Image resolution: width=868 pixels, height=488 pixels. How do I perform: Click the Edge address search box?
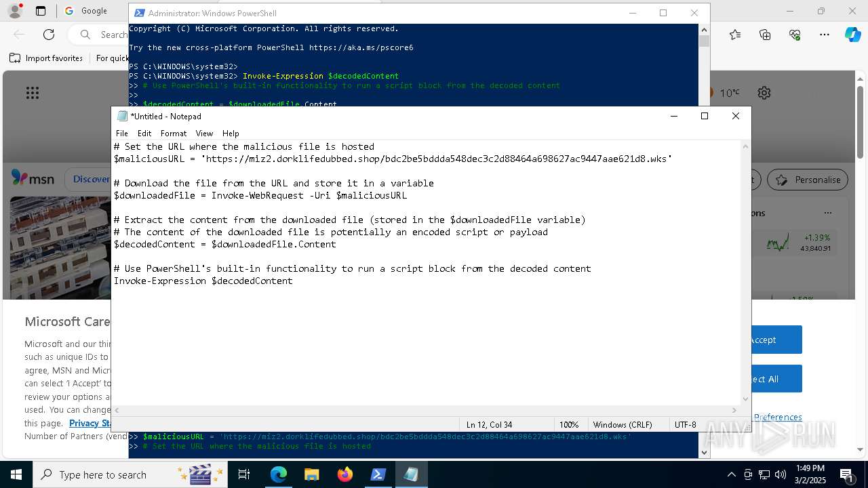coord(102,35)
